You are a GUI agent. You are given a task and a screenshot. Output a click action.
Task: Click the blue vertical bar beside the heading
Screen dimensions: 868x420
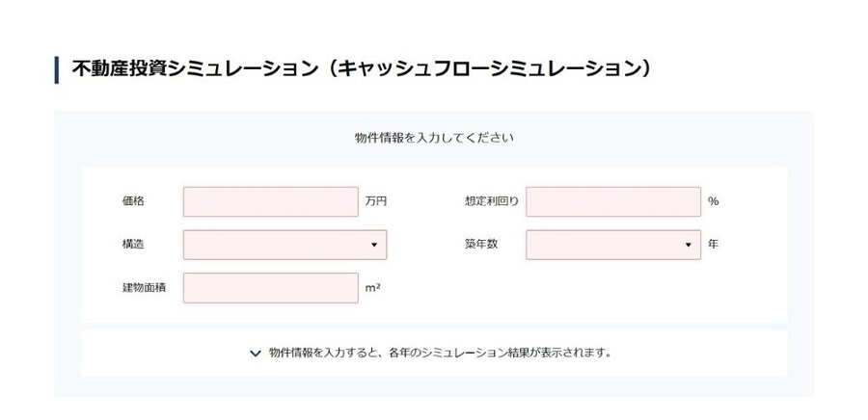click(x=57, y=69)
